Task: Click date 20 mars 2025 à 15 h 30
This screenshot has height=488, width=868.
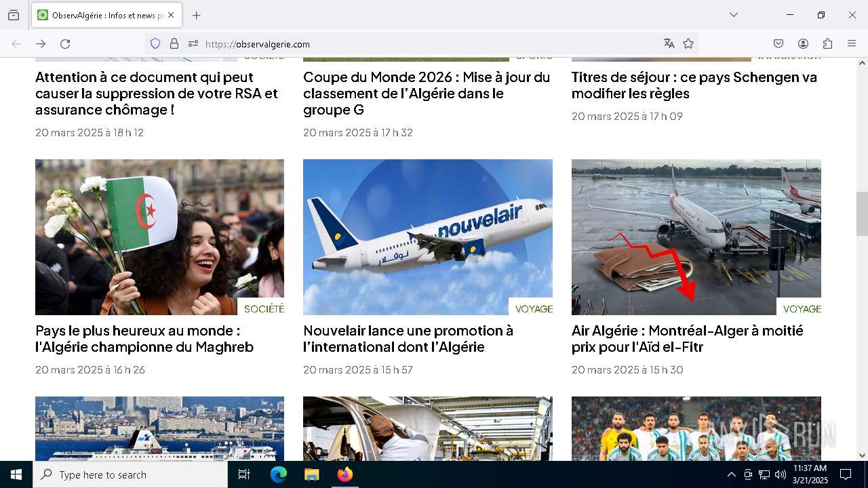Action: point(627,370)
